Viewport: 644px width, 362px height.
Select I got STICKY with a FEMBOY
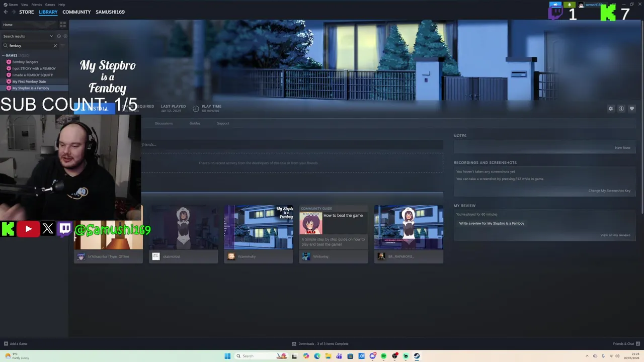pyautogui.click(x=34, y=68)
